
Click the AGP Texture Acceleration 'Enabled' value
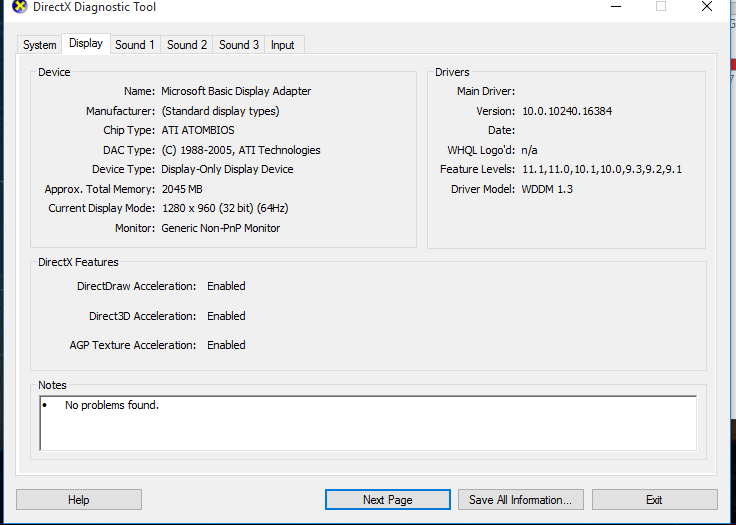click(x=226, y=345)
